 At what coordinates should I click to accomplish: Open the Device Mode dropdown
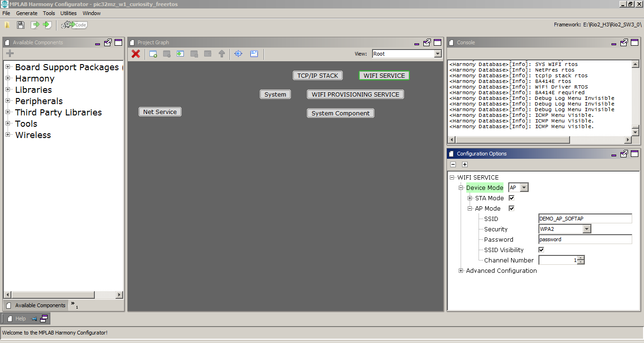click(524, 188)
